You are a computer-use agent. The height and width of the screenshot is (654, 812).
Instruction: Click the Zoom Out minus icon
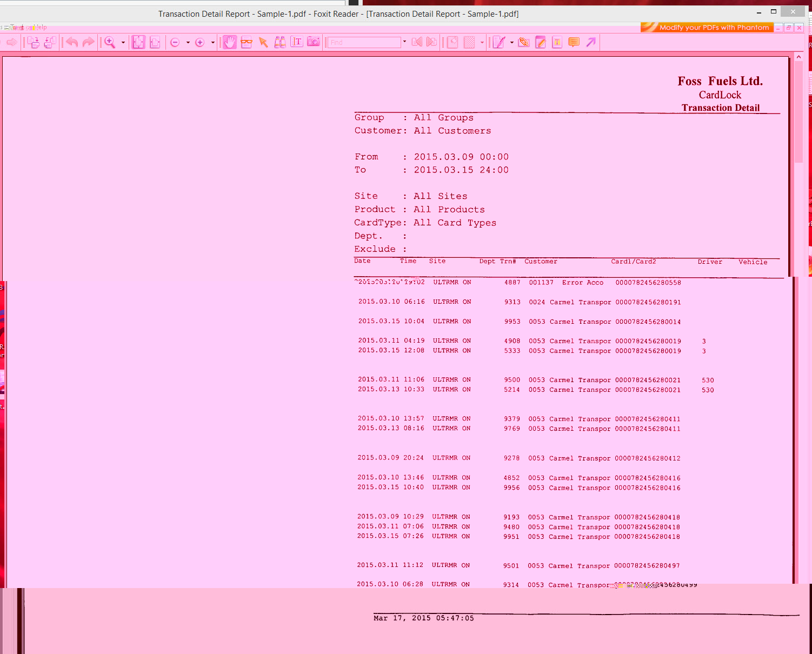pos(175,42)
